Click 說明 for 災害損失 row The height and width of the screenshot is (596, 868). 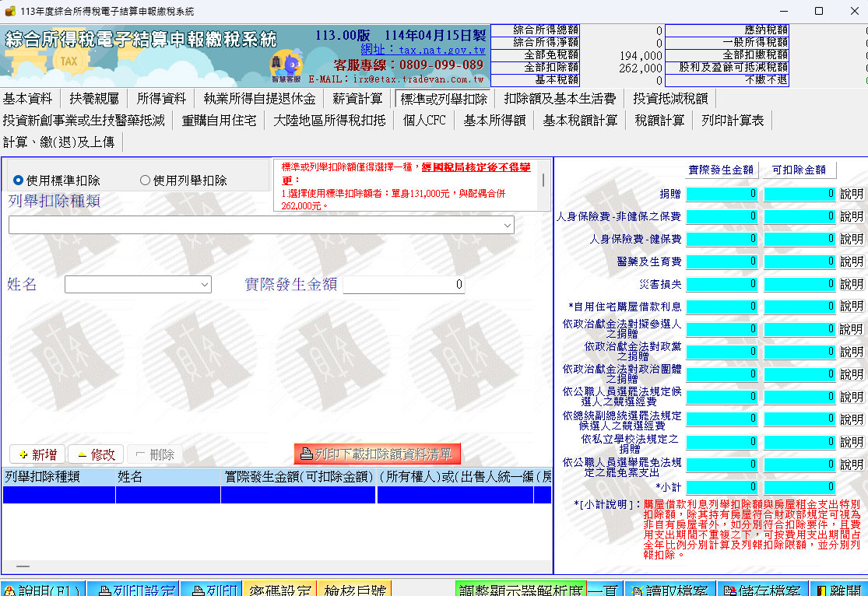852,284
